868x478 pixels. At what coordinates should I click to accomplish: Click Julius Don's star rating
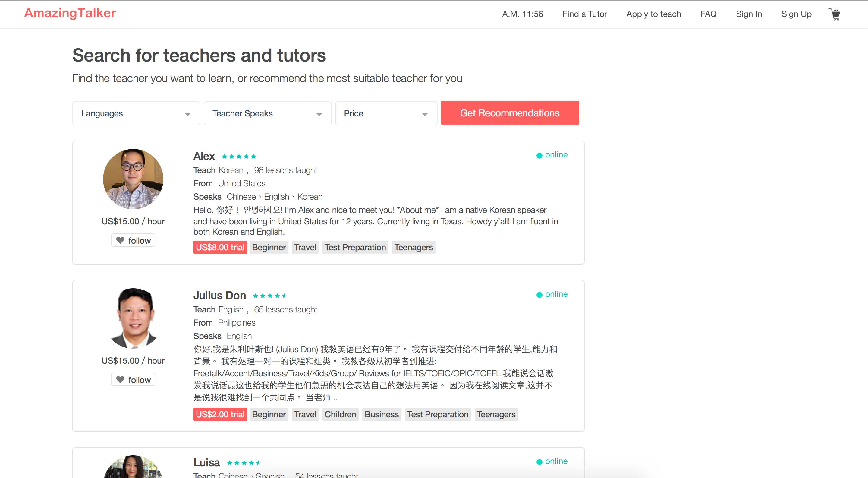click(x=269, y=296)
